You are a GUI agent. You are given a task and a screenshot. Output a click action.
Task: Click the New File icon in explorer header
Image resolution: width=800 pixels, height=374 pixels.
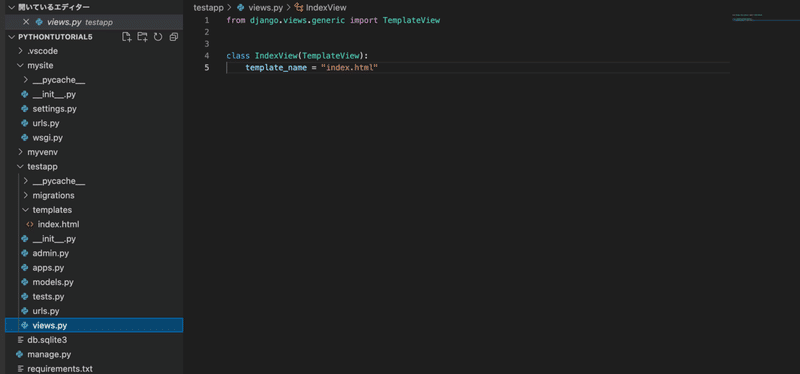point(127,37)
